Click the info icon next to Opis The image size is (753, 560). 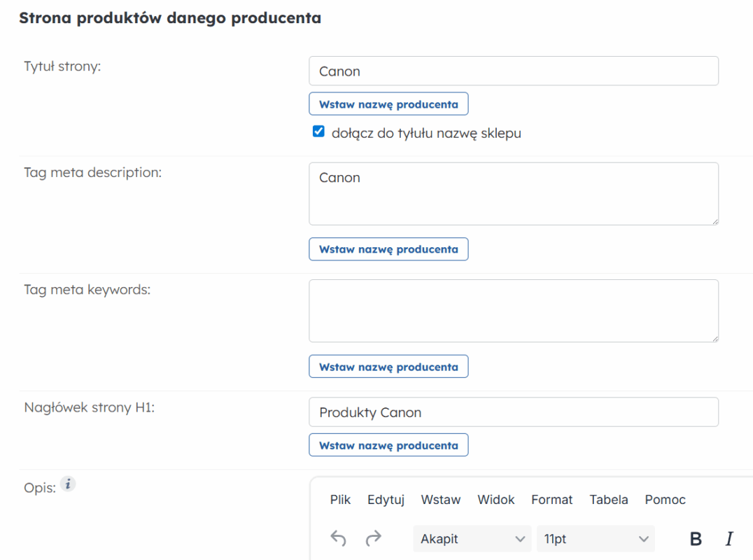click(67, 484)
